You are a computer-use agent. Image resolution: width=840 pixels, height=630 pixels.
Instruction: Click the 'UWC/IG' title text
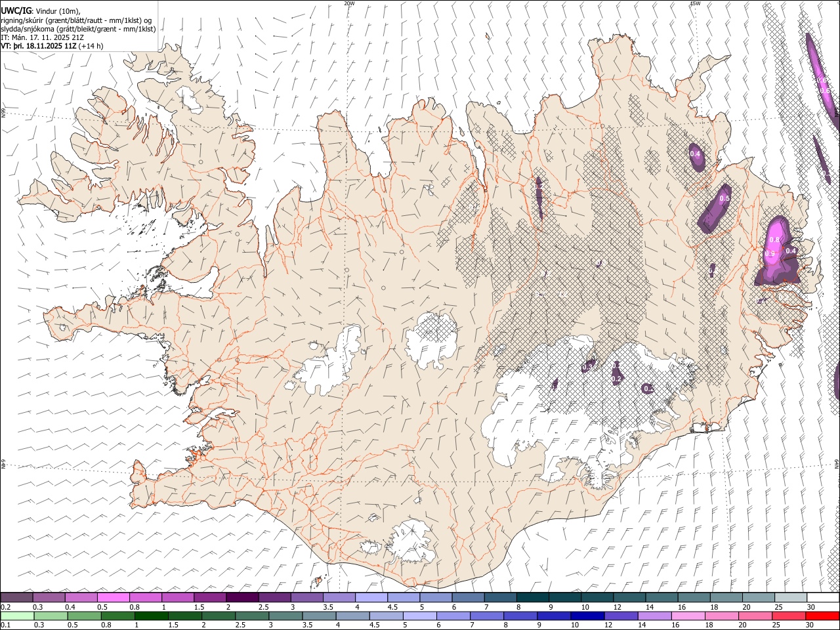tap(16, 10)
